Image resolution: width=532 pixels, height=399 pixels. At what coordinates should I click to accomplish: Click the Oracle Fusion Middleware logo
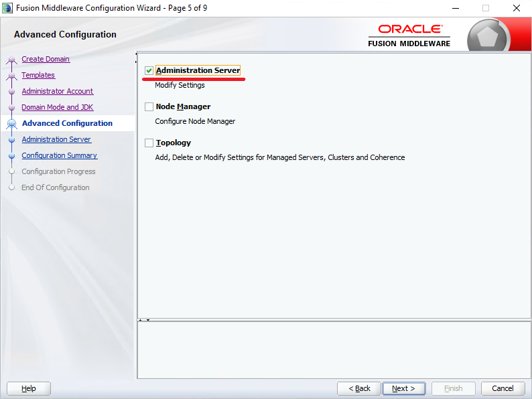pyautogui.click(x=409, y=35)
